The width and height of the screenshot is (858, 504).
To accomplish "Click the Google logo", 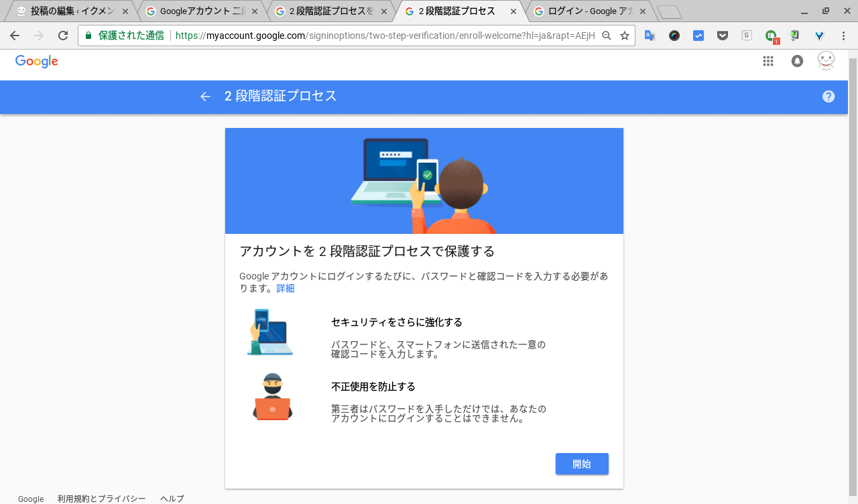I will pos(37,61).
